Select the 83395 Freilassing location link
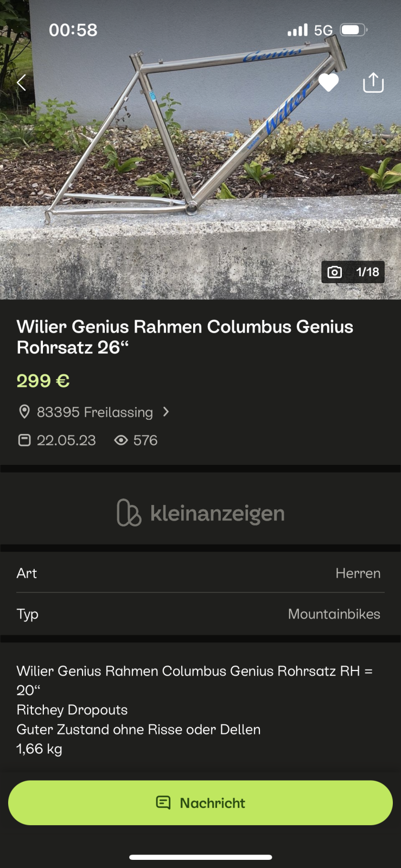401x868 pixels. (x=95, y=412)
